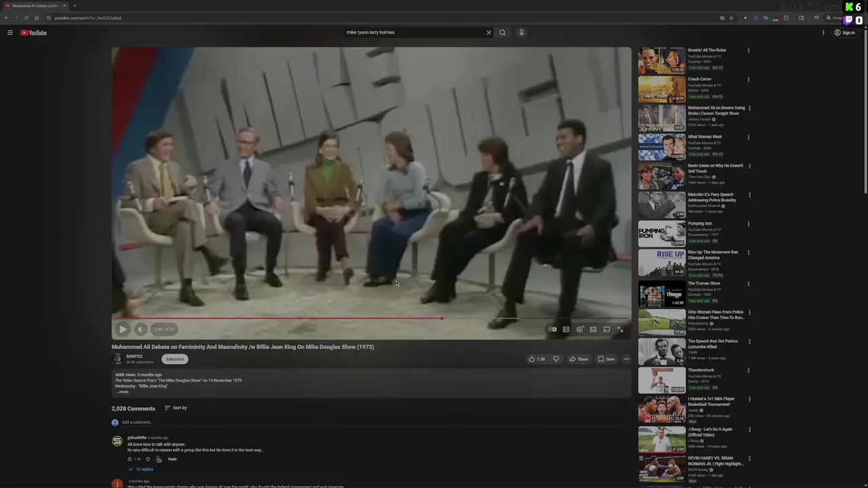Click the 2,028 Comments heading
868x488 pixels.
coord(134,409)
